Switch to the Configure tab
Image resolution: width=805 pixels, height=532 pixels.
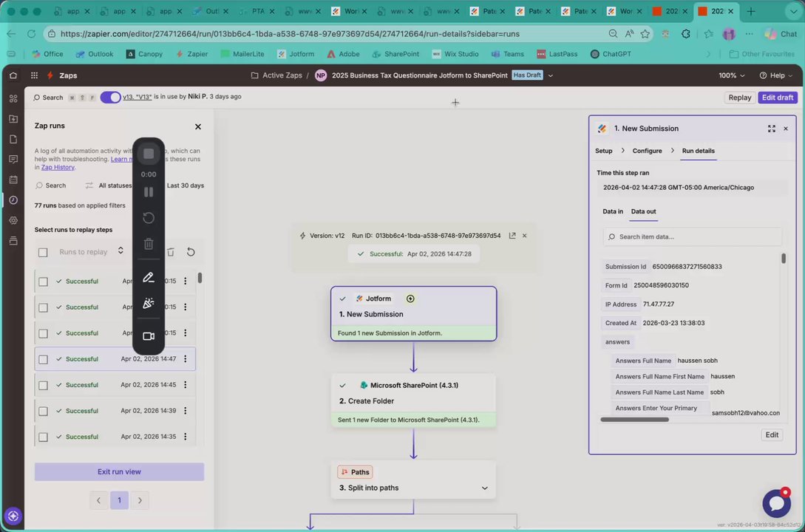tap(647, 151)
